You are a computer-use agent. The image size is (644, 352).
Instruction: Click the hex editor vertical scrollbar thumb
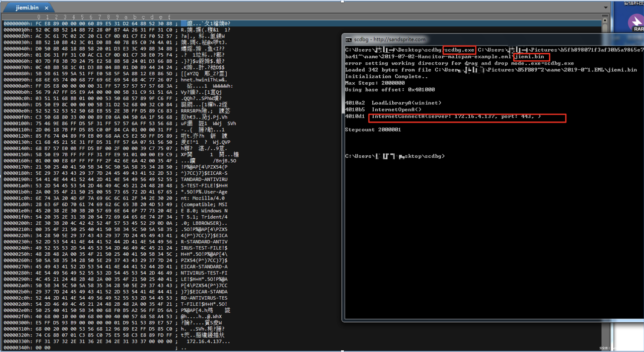coord(605,28)
